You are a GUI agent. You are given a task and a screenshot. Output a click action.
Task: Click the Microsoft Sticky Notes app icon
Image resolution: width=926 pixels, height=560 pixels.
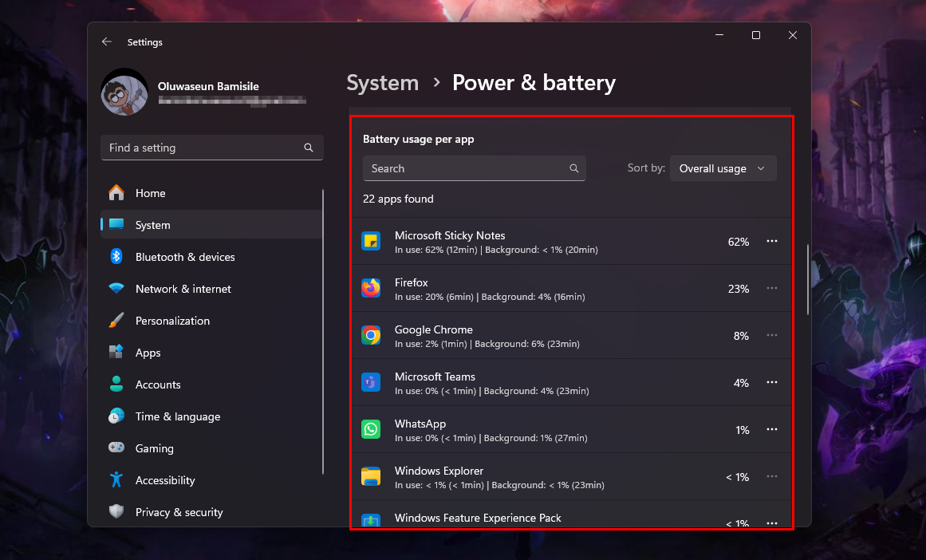(371, 241)
